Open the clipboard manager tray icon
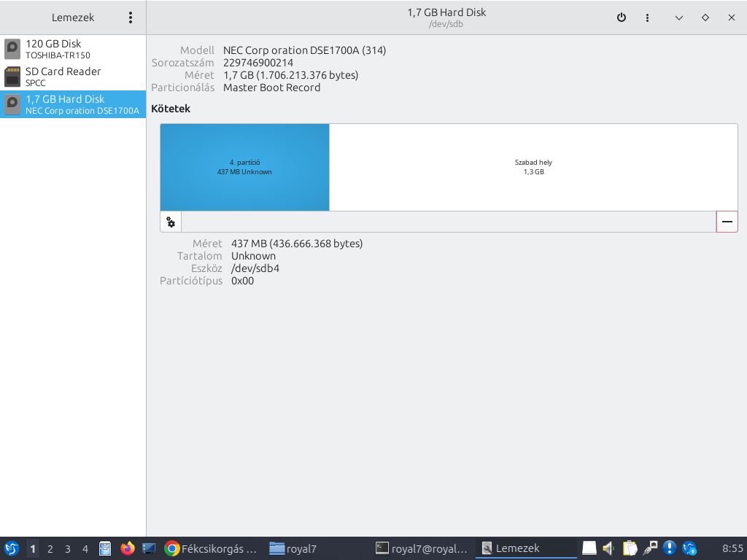This screenshot has height=560, width=747. point(630,548)
